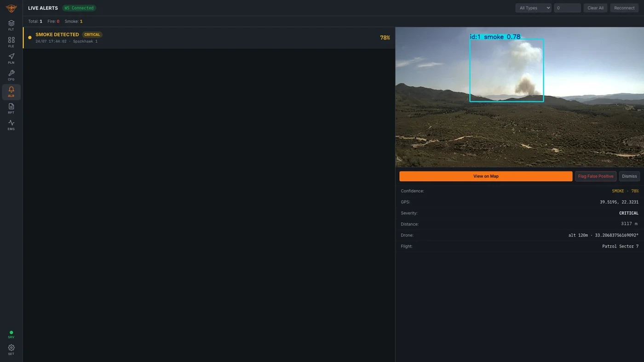Click the Fire: 0 counter

pyautogui.click(x=53, y=22)
